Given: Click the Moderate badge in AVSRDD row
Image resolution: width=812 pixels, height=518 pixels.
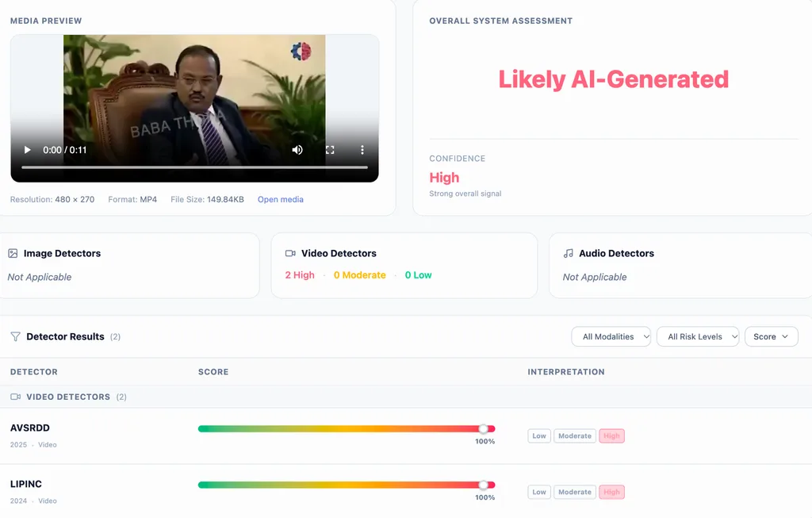Looking at the screenshot, I should tap(575, 436).
